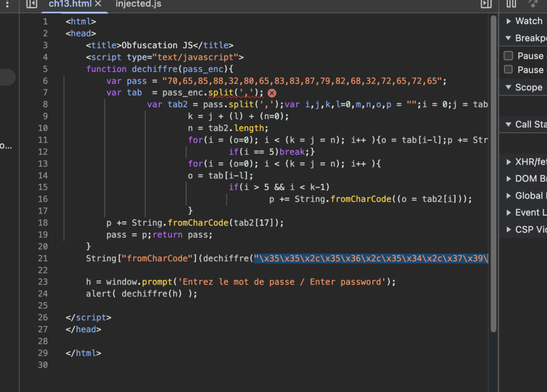Screen dimensions: 547x392
Task: Enable the first Pause checkbox under Breakpoints
Action: coord(509,56)
